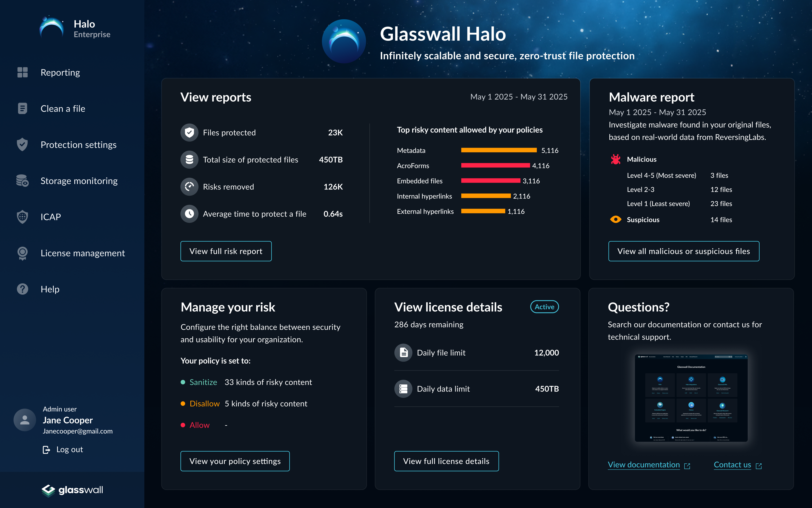Click the Risks removed gauge icon
The image size is (812, 508).
click(x=190, y=187)
